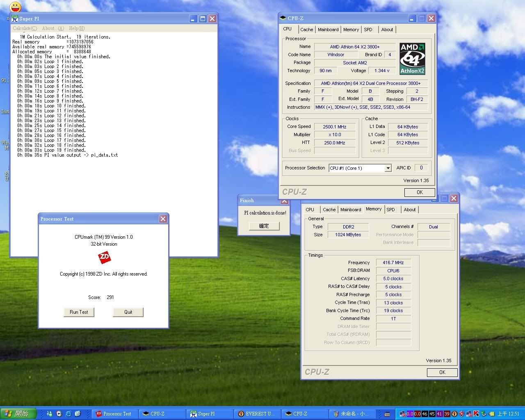Switch to the Paint taskbar button 未命名
Image resolution: width=525 pixels, height=420 pixels.
point(352,414)
